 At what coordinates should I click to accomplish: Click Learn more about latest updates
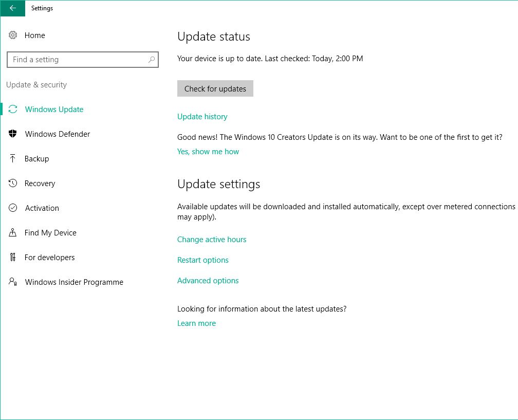point(196,323)
